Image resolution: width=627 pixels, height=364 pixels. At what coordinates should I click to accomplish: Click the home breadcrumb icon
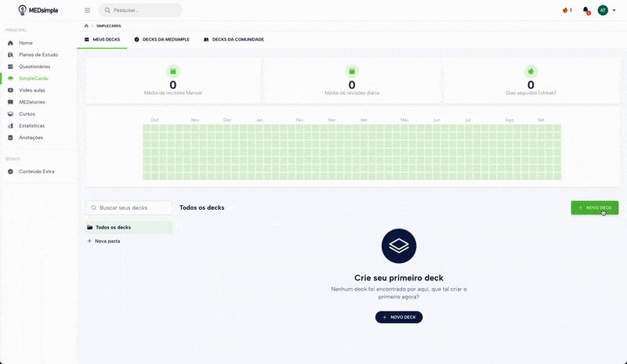[86, 26]
